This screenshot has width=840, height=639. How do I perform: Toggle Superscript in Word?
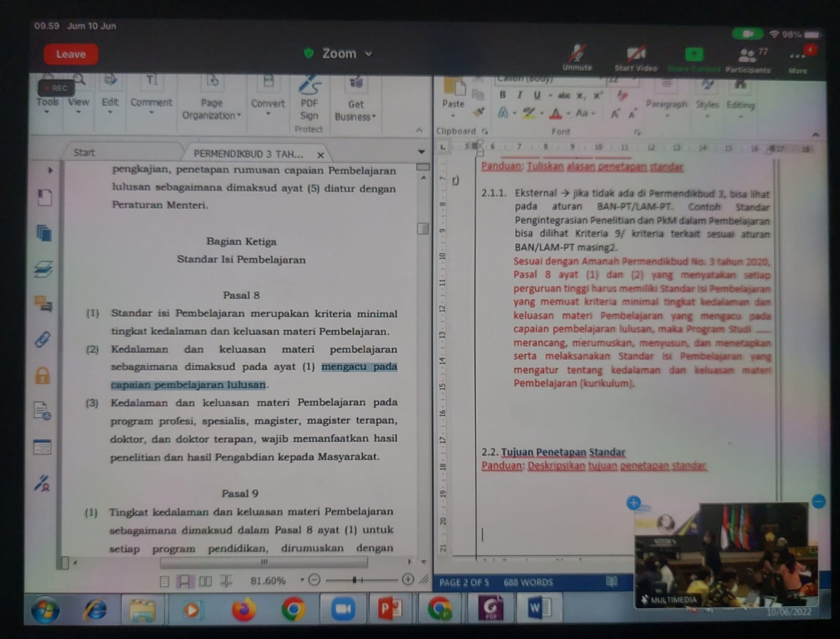click(597, 96)
